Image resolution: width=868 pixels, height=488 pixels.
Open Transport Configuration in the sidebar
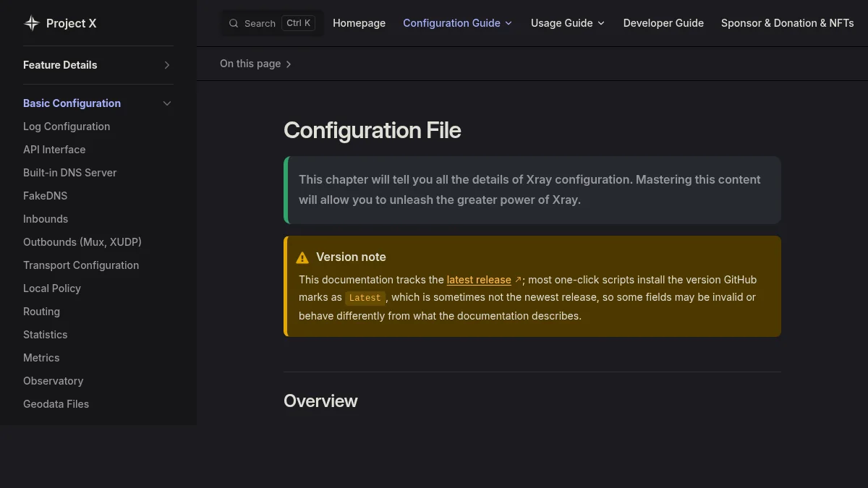tap(81, 265)
